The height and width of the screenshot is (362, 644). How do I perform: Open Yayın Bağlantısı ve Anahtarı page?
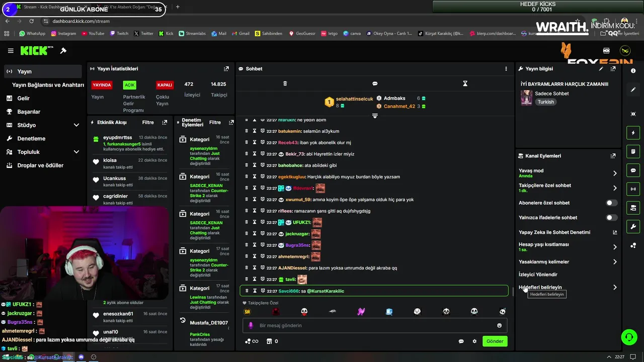(x=48, y=85)
